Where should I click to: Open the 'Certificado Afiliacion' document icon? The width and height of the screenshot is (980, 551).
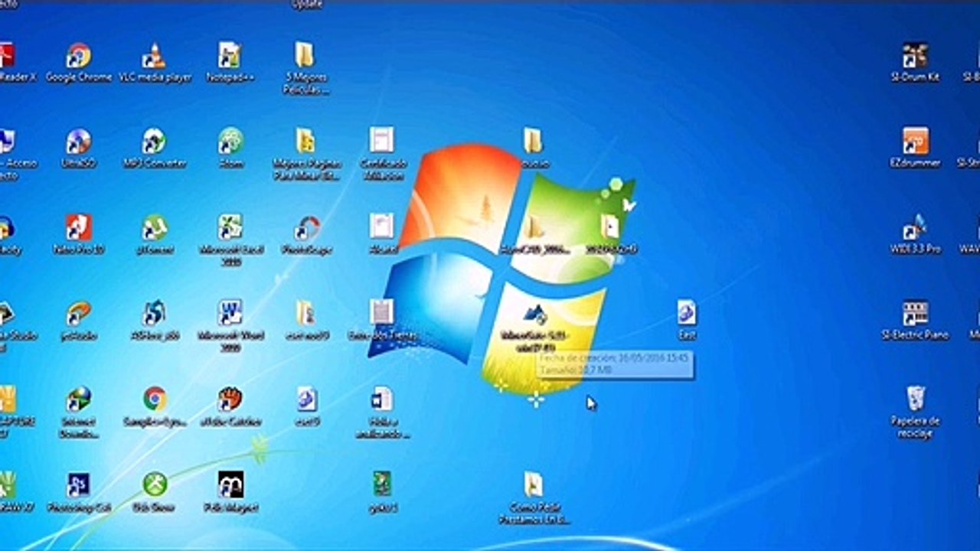click(381, 141)
